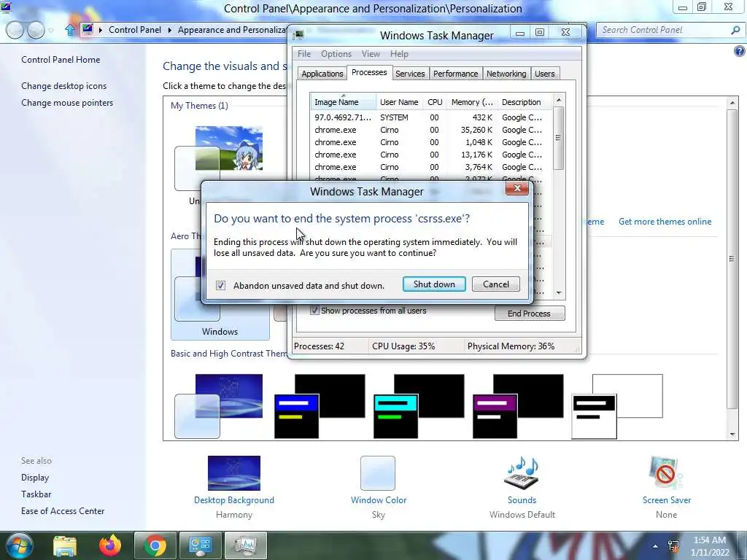Select the High Contrast White theme
The width and height of the screenshot is (747, 560).
[x=617, y=405]
